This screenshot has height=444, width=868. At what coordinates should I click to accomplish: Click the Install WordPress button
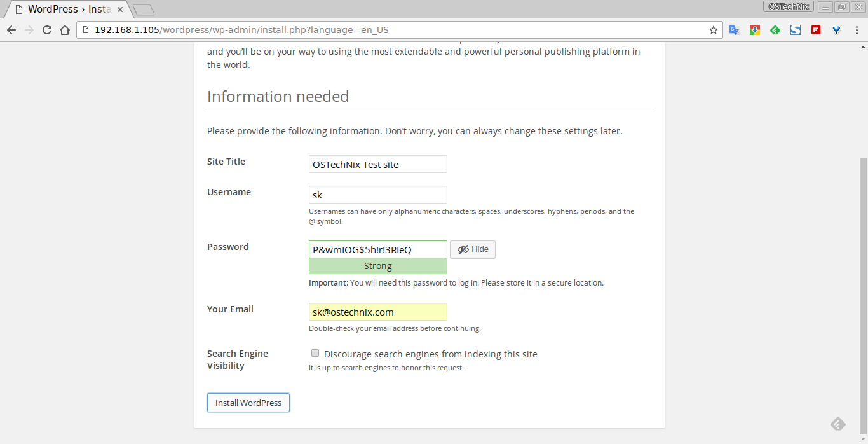pos(248,403)
